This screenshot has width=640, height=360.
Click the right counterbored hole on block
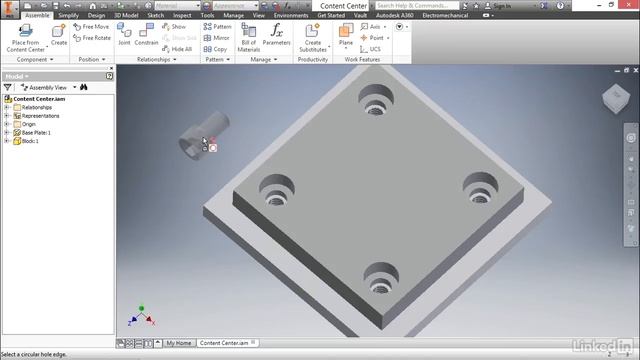click(x=480, y=188)
